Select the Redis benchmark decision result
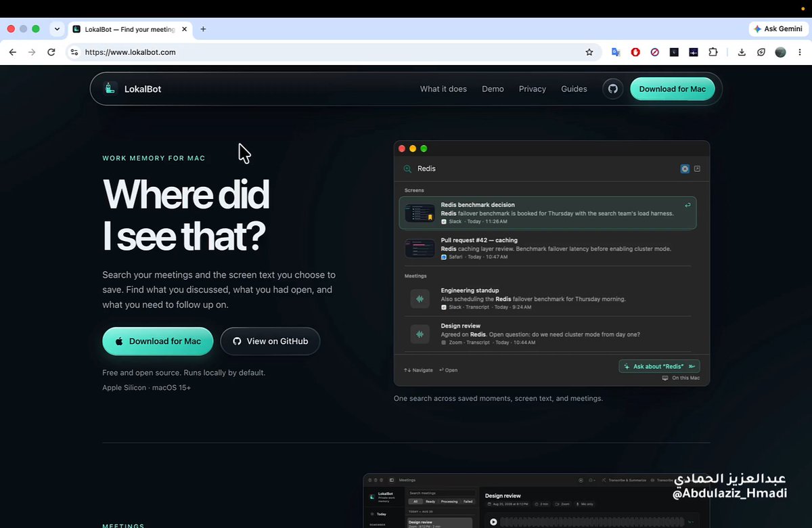The width and height of the screenshot is (812, 528). point(547,213)
